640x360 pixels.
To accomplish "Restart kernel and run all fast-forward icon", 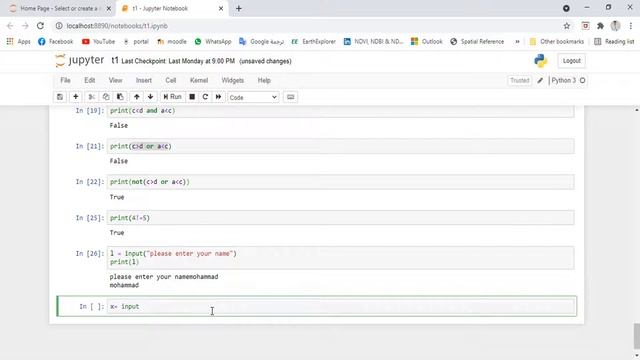I will [219, 97].
